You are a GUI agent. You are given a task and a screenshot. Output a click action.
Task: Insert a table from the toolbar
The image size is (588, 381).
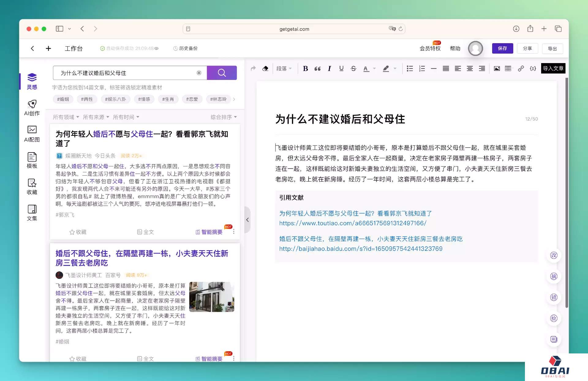[508, 69]
